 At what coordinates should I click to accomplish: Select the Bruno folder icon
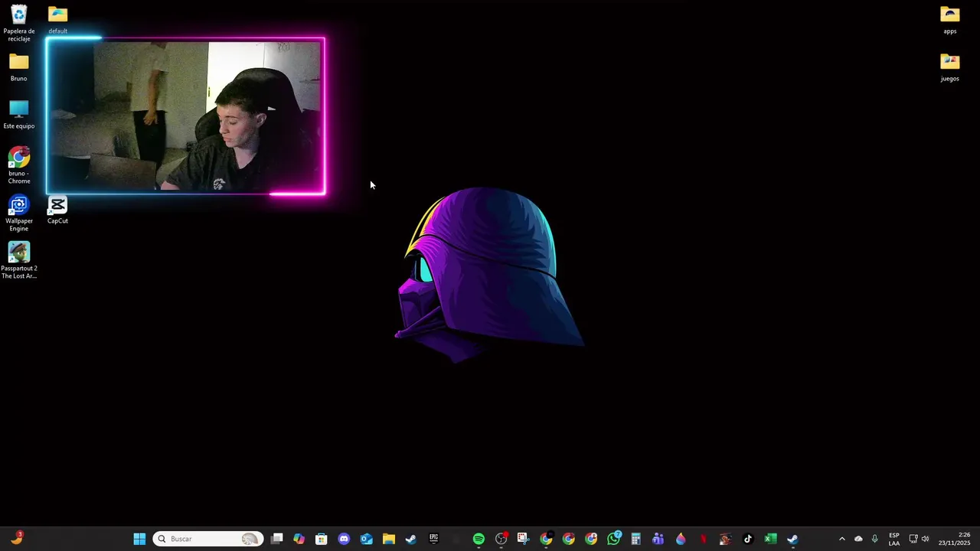coord(19,67)
